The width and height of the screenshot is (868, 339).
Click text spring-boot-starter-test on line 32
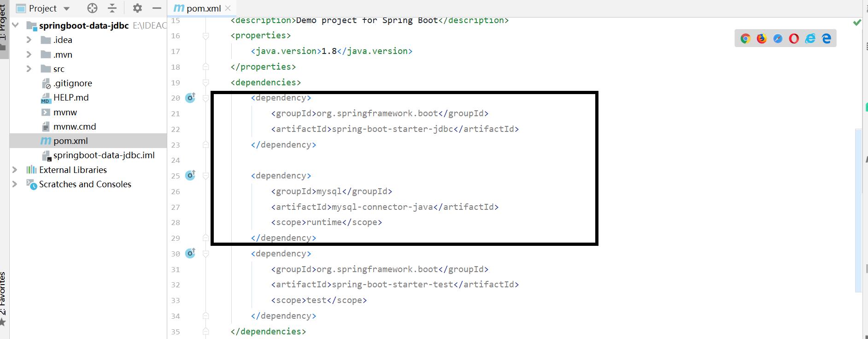393,285
